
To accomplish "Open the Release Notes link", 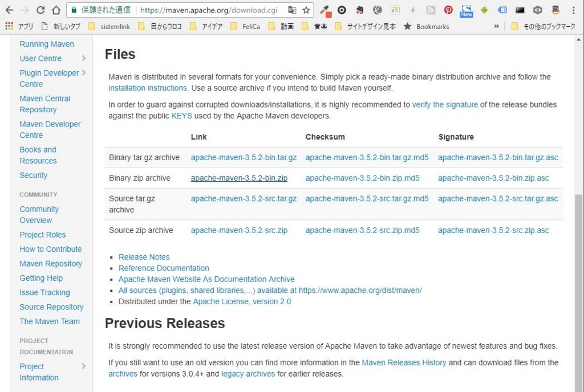I will coord(144,257).
